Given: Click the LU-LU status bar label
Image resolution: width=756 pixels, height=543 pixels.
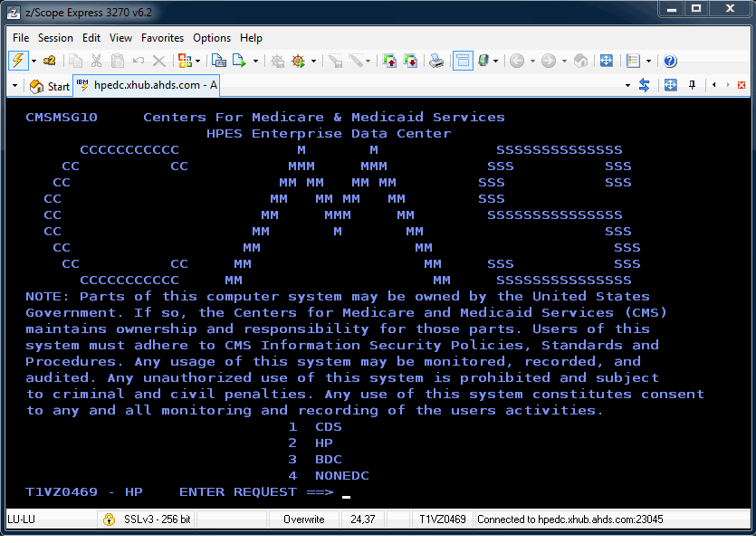Looking at the screenshot, I should [x=21, y=519].
